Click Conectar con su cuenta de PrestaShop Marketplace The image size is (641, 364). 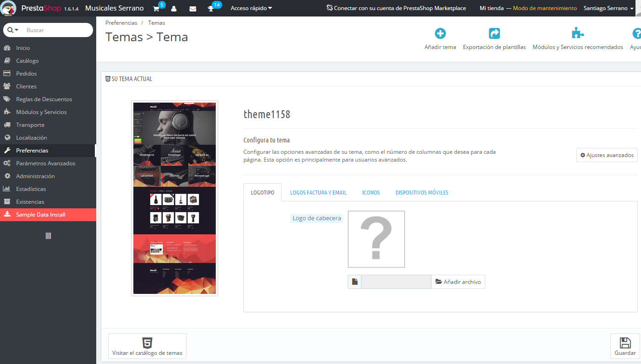coord(396,8)
